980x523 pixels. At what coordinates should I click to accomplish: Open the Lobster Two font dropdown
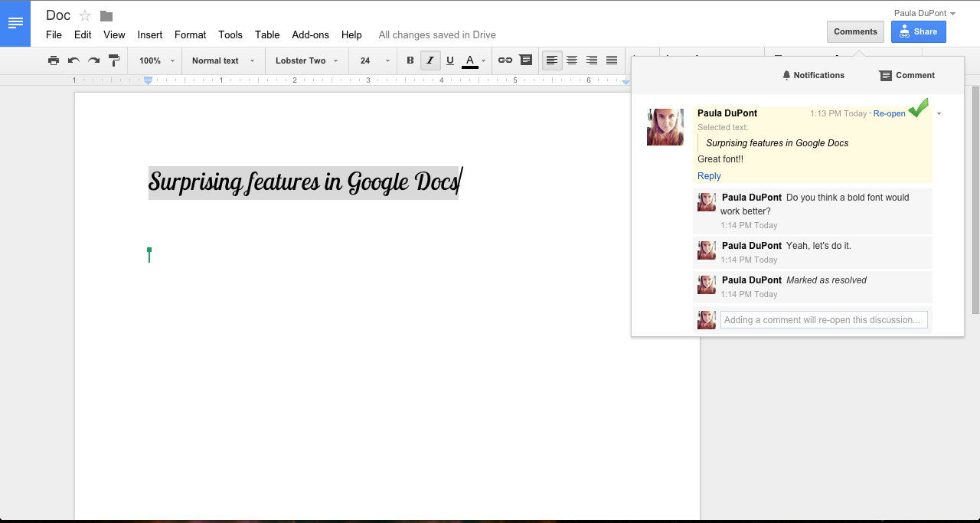[x=306, y=60]
